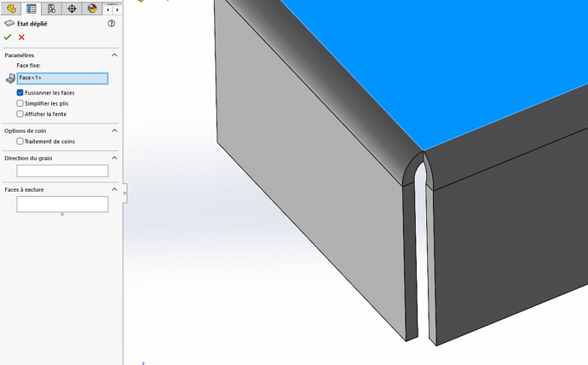Open the DisplayManager color sphere tab
Image resolution: width=588 pixels, height=365 pixels.
[x=92, y=9]
